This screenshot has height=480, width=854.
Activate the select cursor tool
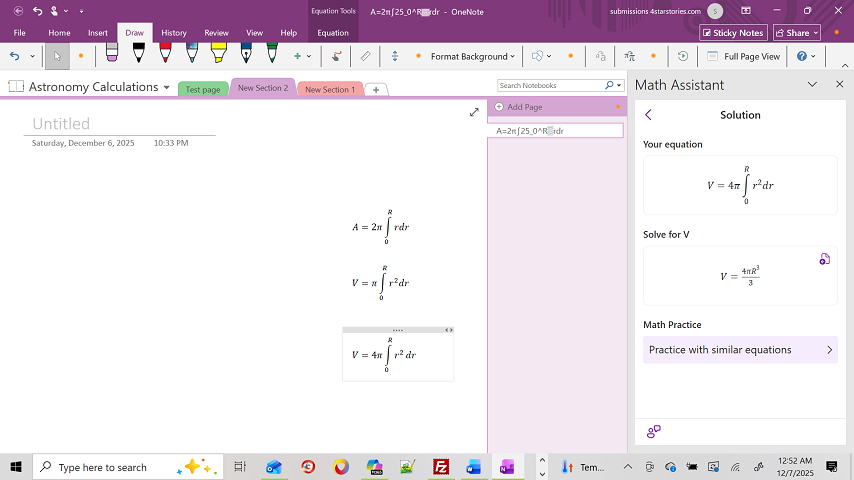click(57, 56)
